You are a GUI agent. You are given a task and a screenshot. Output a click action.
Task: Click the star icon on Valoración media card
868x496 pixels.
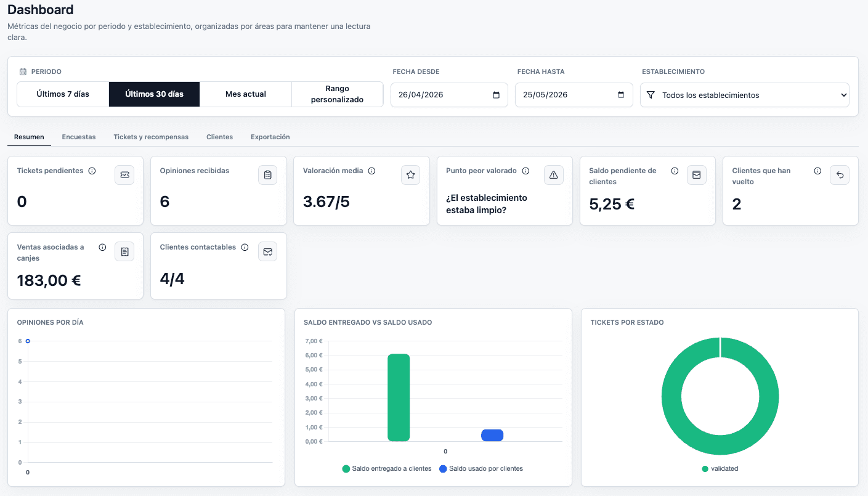click(x=410, y=175)
